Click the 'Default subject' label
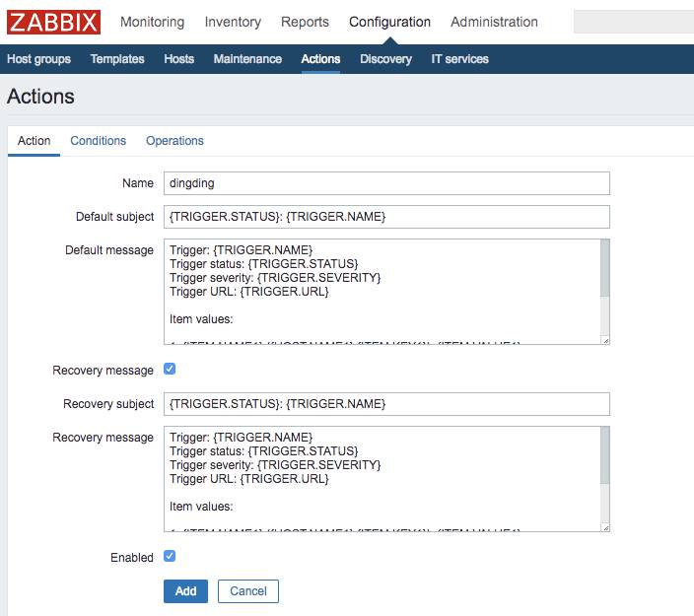The height and width of the screenshot is (616, 694). 114,217
